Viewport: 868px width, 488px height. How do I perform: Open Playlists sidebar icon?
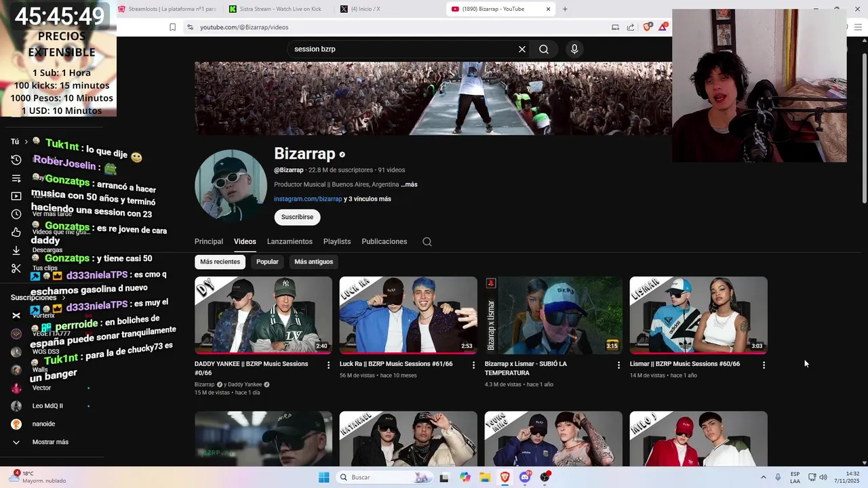[x=16, y=178]
